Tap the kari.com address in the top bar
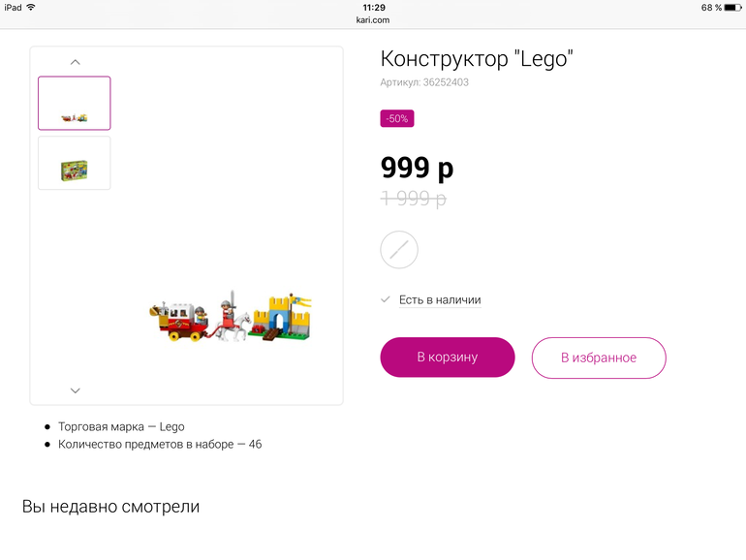Viewport: 746px width, 560px height. click(373, 19)
